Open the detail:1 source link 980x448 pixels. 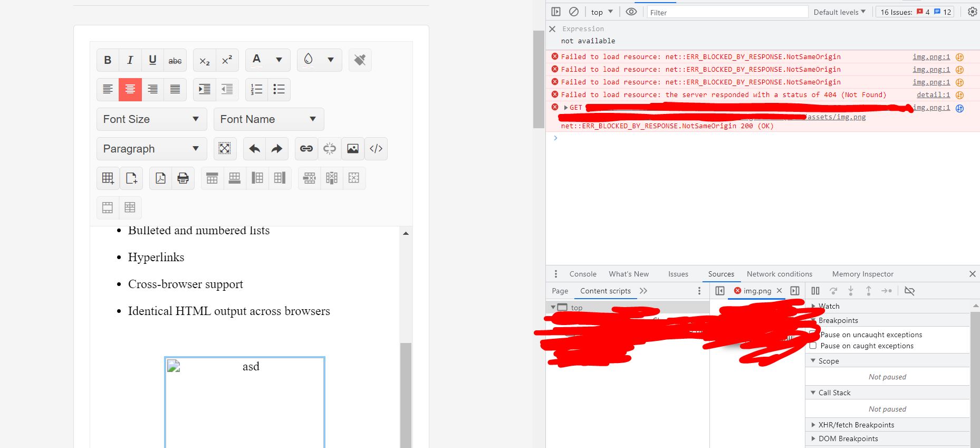coord(933,95)
